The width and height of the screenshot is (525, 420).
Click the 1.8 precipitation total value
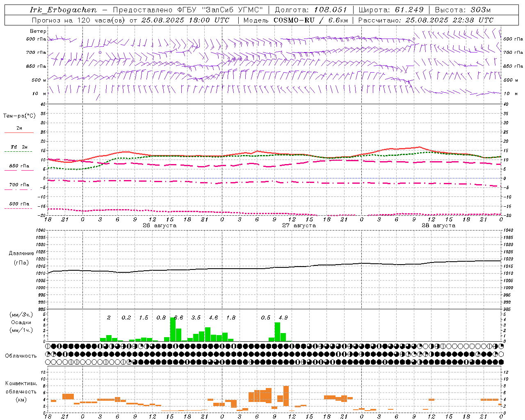click(231, 317)
